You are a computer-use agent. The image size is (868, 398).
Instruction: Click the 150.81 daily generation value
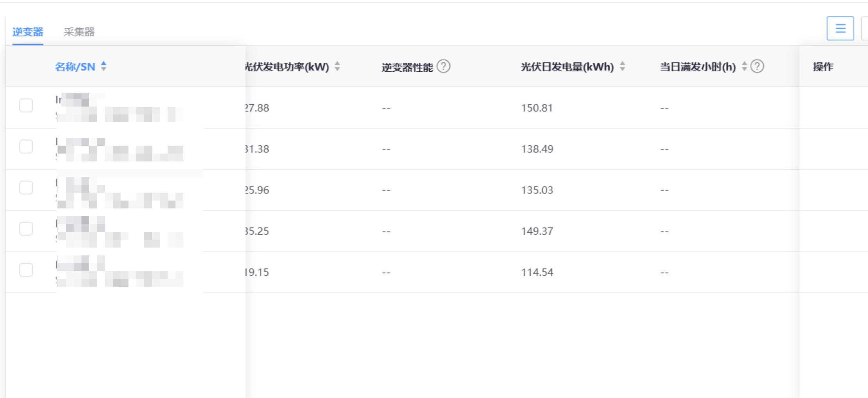click(x=537, y=108)
